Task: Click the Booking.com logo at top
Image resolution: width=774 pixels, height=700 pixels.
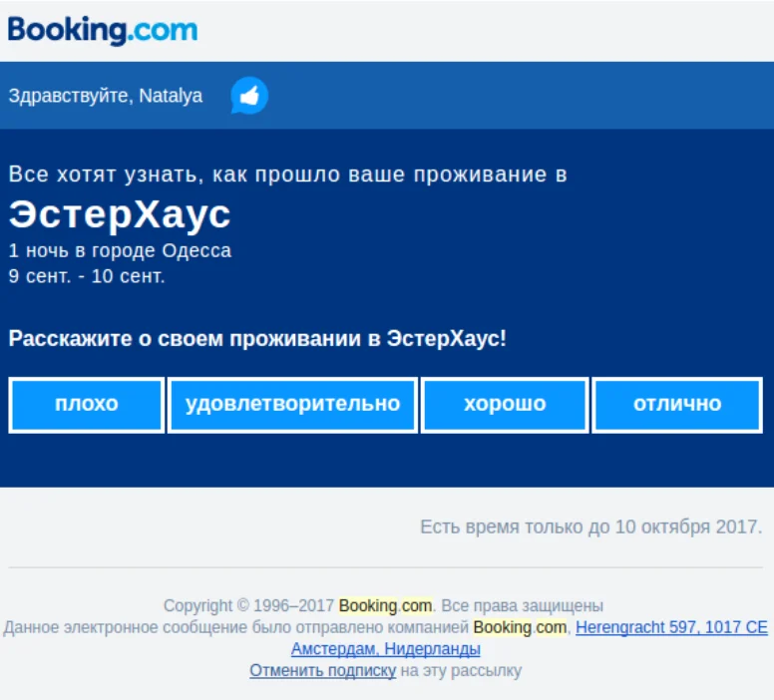Action: [103, 30]
